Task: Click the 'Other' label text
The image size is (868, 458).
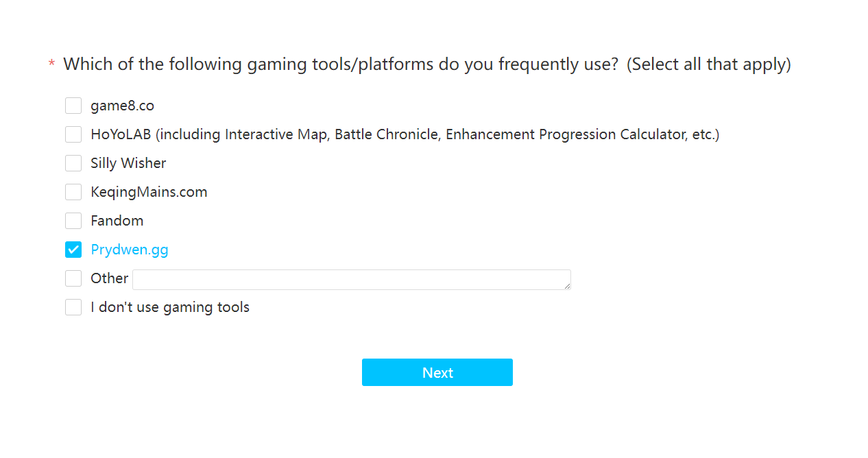Action: [x=110, y=278]
